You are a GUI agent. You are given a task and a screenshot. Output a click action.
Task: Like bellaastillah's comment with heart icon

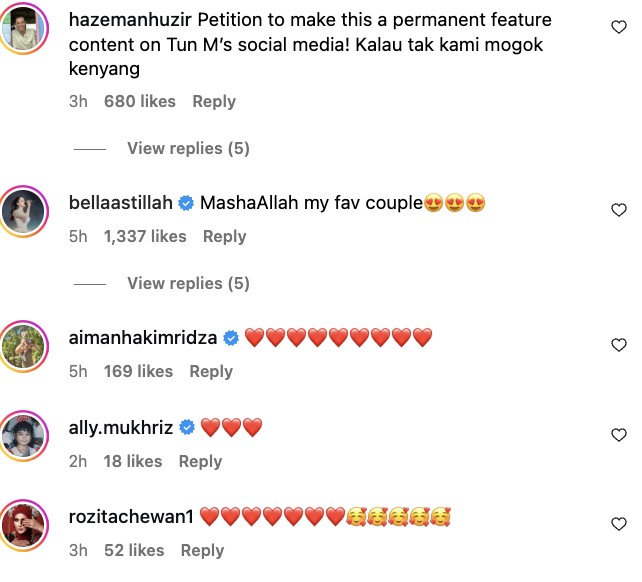(x=618, y=210)
